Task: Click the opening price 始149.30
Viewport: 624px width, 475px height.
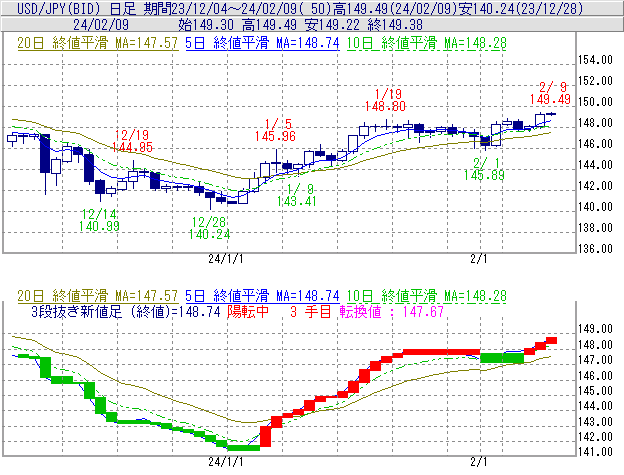Action: click(206, 25)
